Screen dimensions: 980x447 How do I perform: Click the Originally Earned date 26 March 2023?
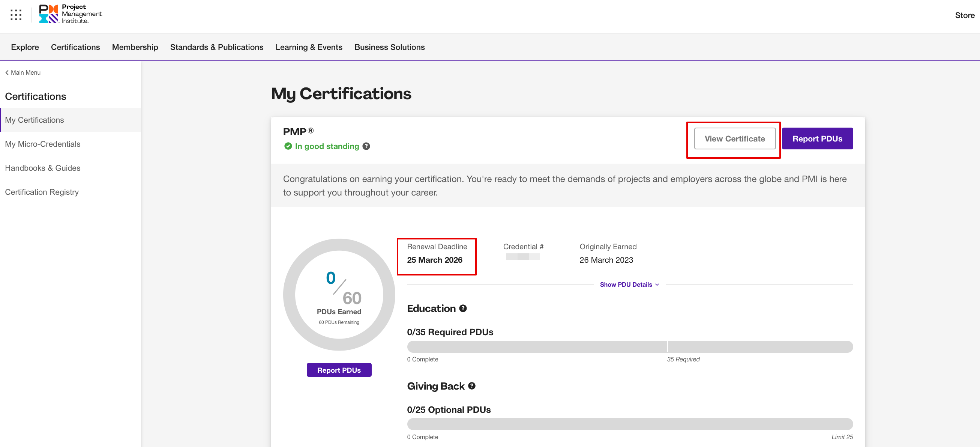(x=606, y=260)
